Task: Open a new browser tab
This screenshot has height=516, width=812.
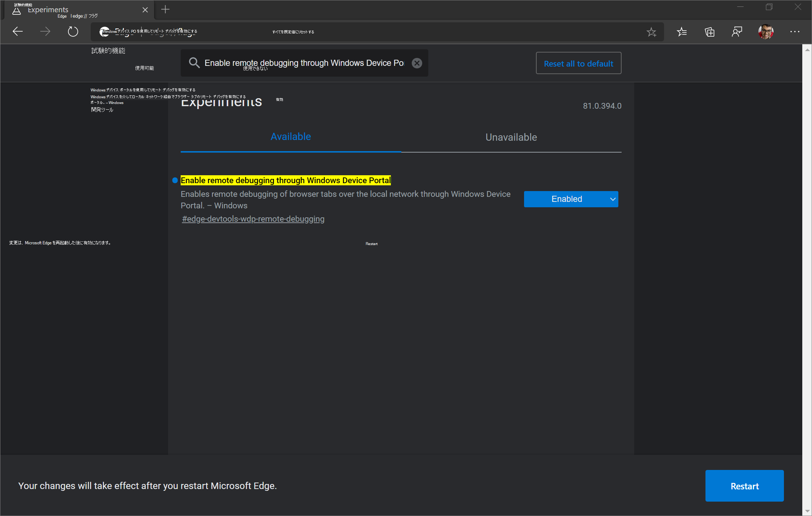Action: tap(165, 9)
